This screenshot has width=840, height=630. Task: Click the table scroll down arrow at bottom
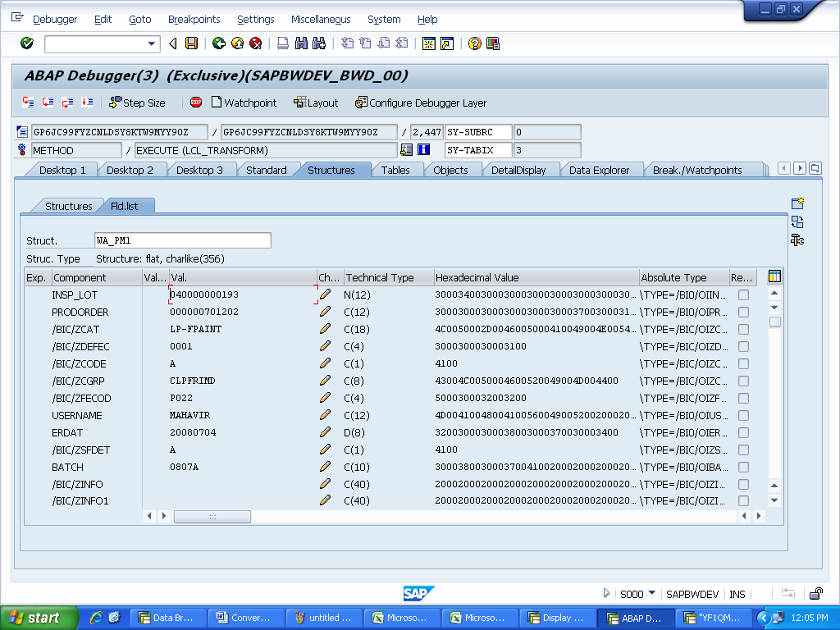(x=774, y=500)
